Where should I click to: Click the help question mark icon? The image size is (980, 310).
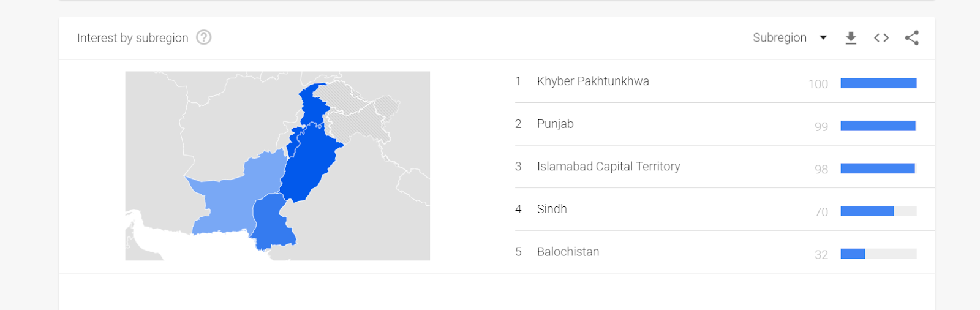pos(204,38)
